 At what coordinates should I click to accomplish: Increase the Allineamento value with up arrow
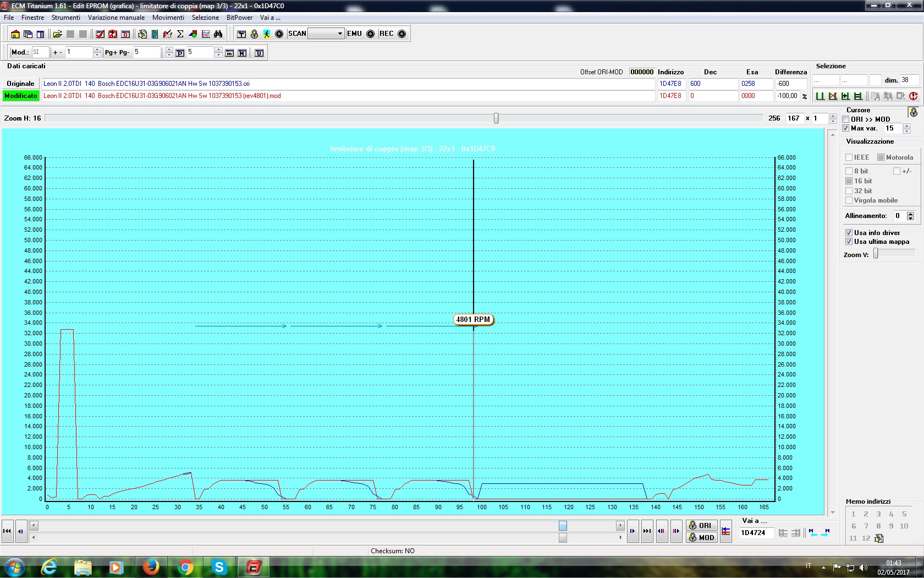tap(910, 214)
